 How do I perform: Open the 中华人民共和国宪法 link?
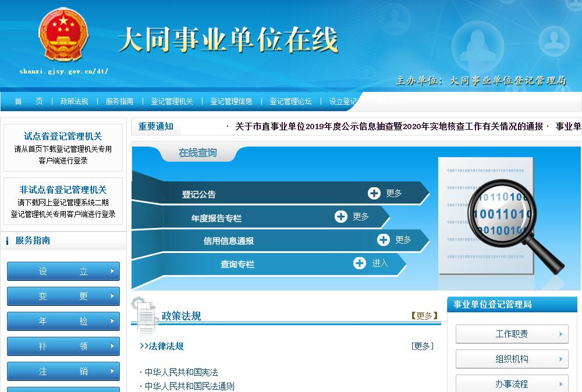coord(181,372)
